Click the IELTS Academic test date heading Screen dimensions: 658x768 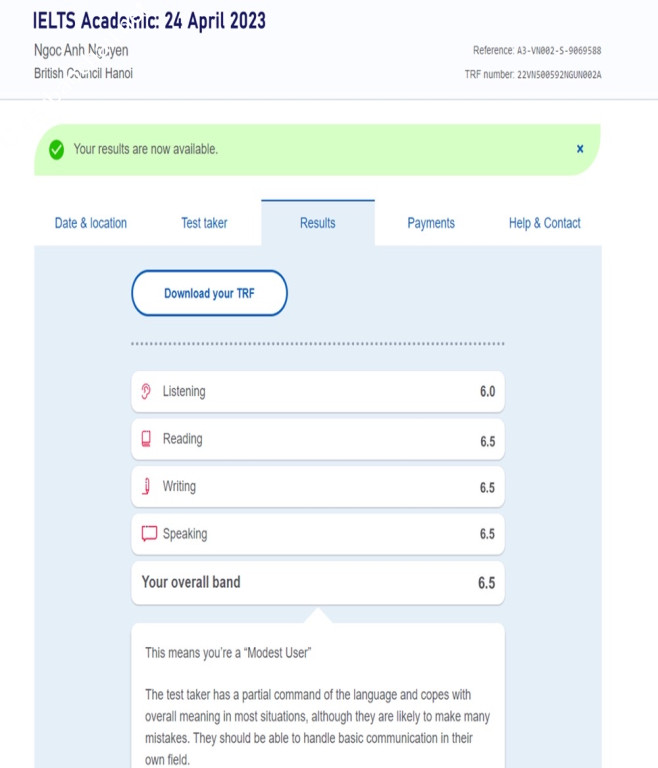point(150,21)
